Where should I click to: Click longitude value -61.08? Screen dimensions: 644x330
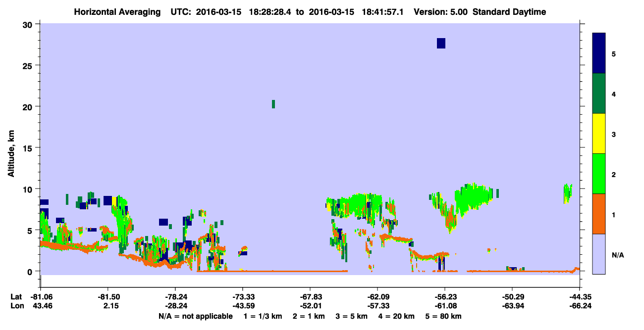pyautogui.click(x=445, y=306)
